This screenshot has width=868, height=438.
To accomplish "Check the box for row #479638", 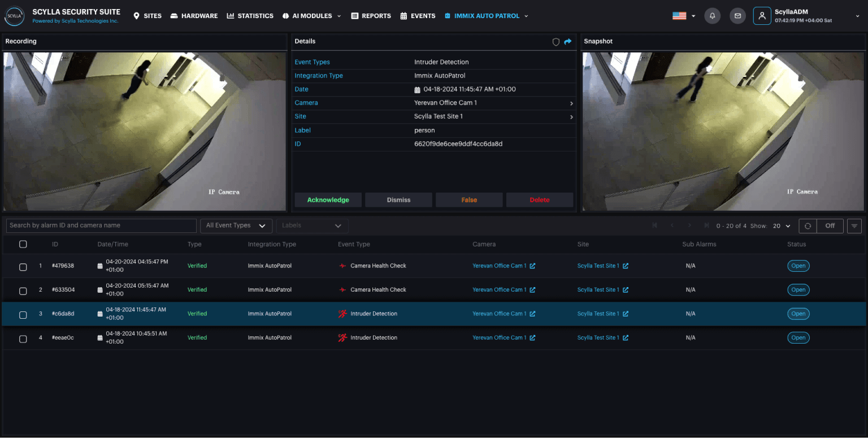I will click(x=23, y=267).
